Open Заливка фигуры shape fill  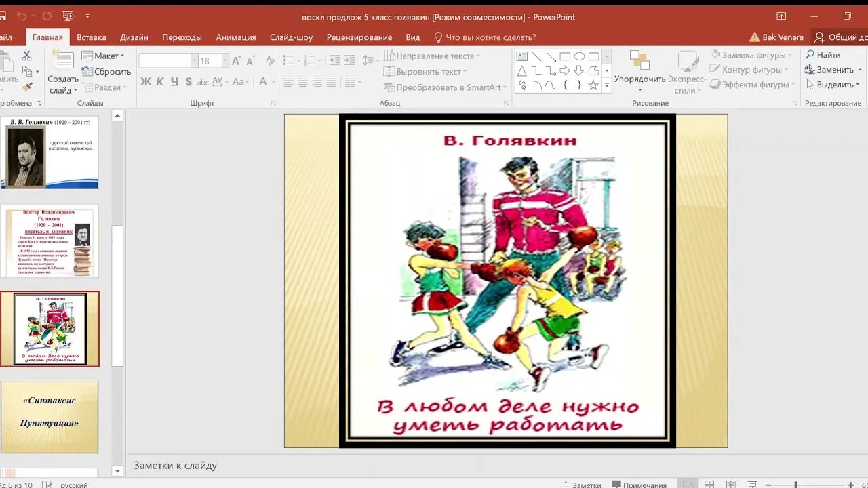[x=751, y=55]
